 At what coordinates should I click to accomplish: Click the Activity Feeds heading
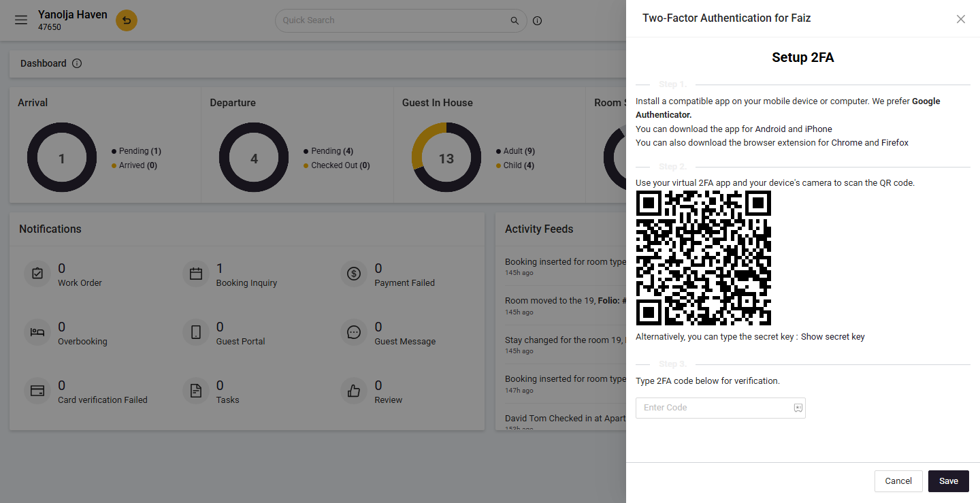[539, 229]
